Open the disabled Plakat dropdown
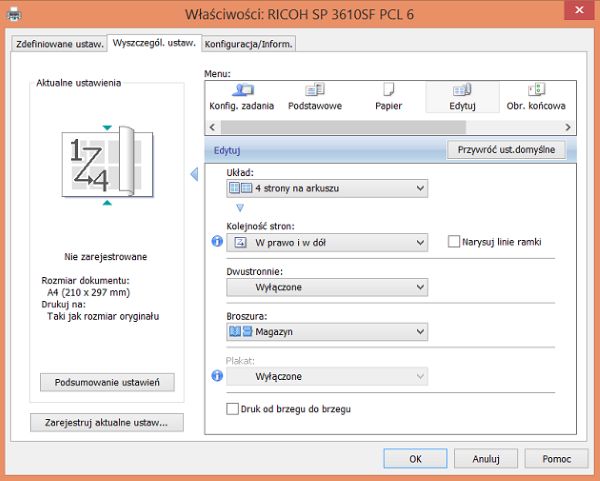This screenshot has height=481, width=600. (x=327, y=377)
